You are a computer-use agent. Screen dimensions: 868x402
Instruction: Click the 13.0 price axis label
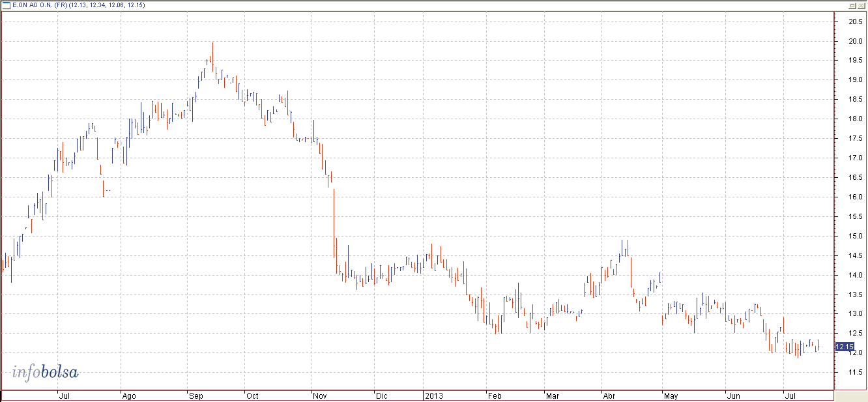tap(854, 314)
